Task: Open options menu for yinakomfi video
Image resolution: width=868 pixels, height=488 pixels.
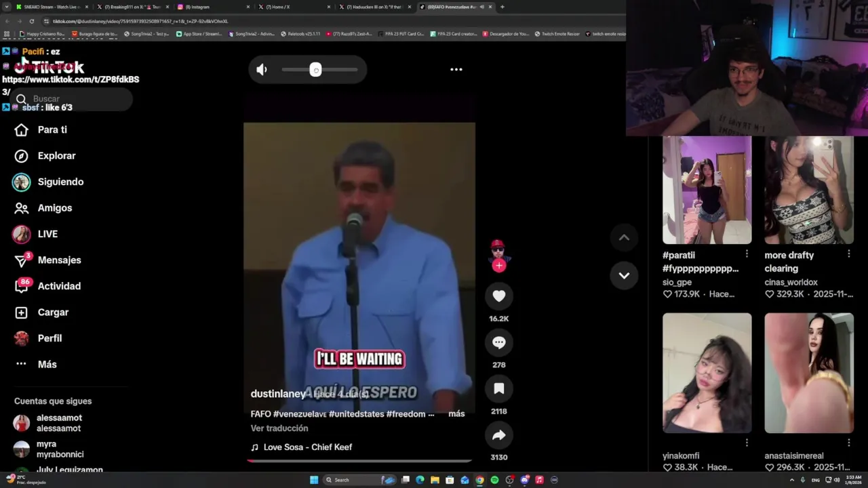Action: pos(747,443)
